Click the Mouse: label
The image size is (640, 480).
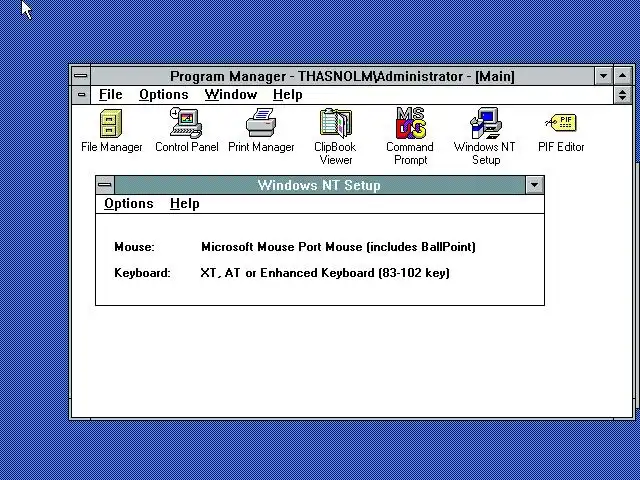click(x=134, y=247)
